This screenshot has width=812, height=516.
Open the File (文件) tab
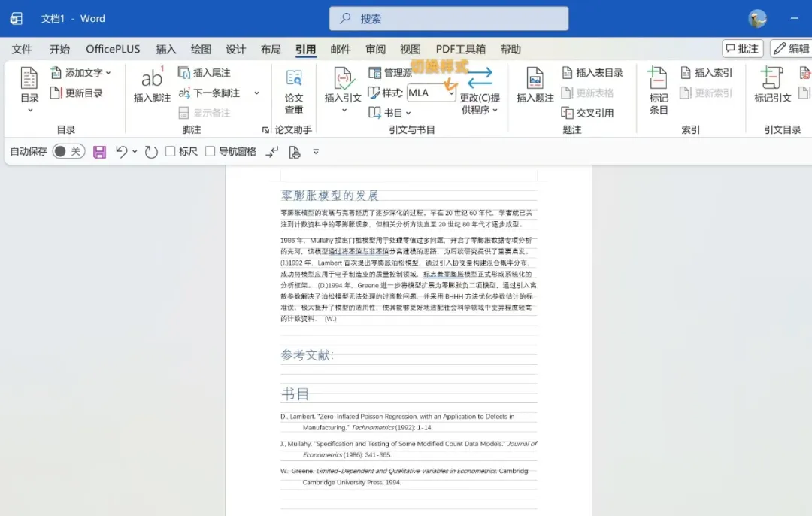22,49
